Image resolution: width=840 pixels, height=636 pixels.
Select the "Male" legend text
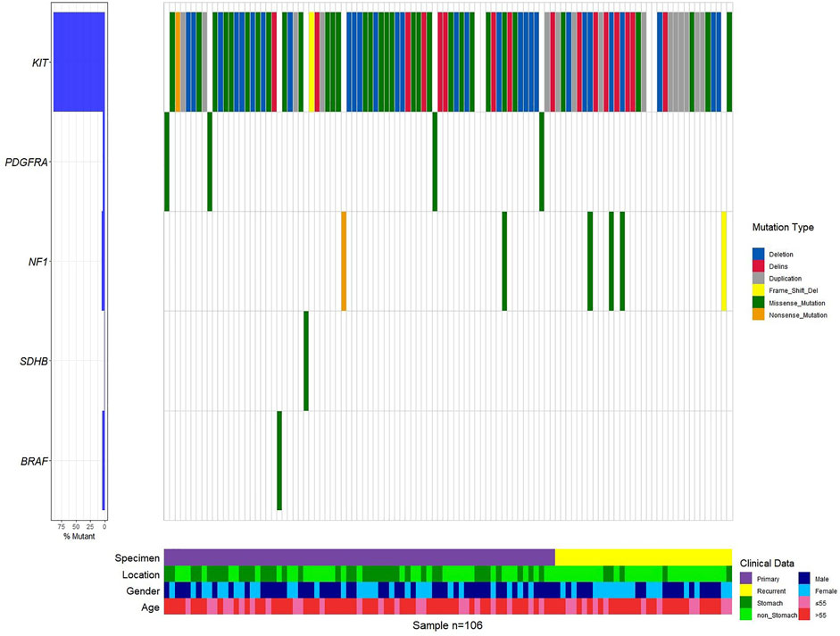[x=822, y=579]
